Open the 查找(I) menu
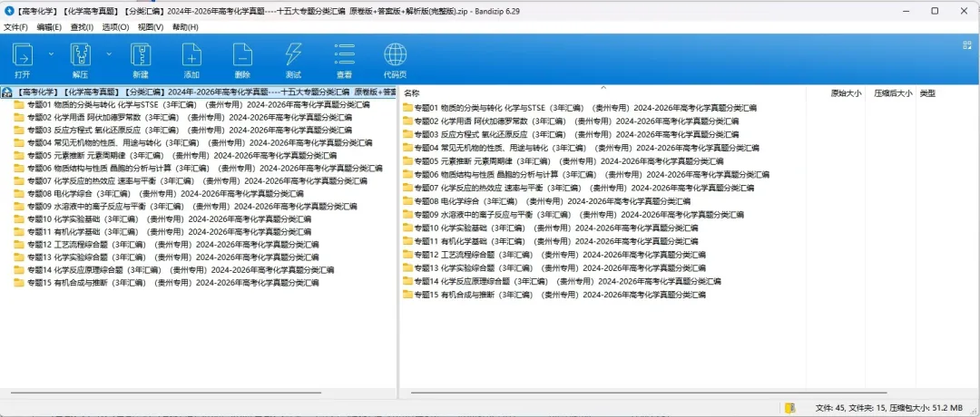Viewport: 980px width, 417px height. 82,27
